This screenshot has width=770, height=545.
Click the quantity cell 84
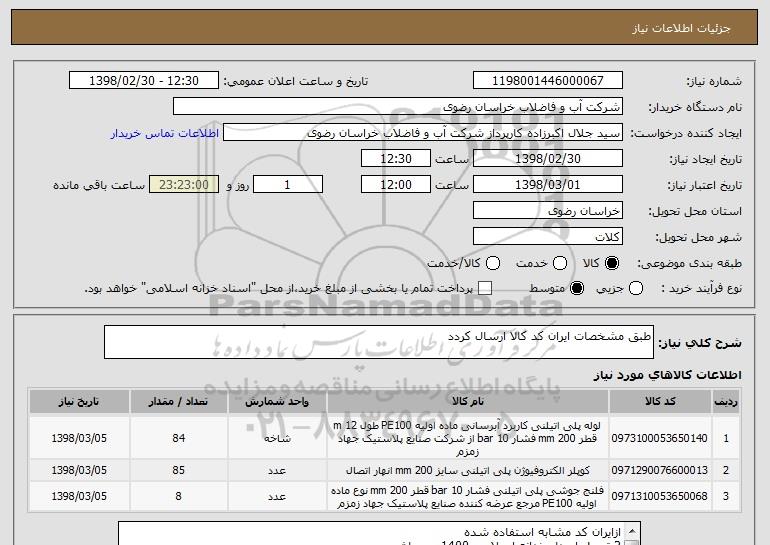[178, 438]
